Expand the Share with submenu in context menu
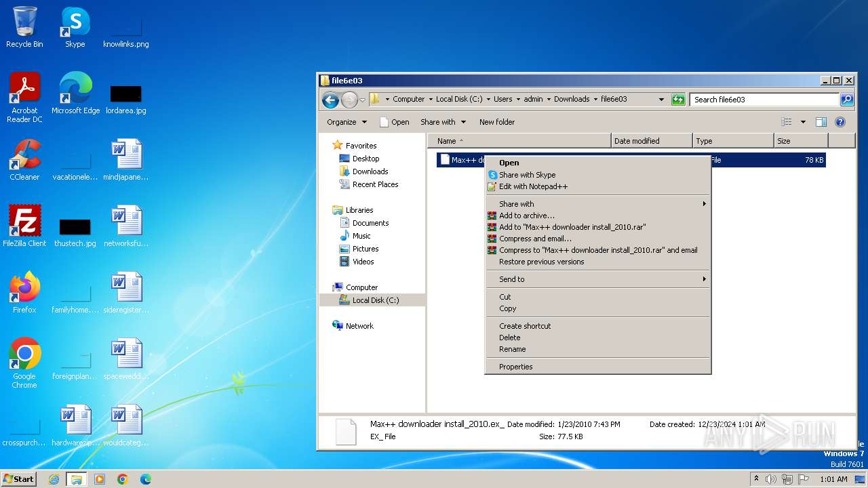This screenshot has height=488, width=868. [598, 204]
